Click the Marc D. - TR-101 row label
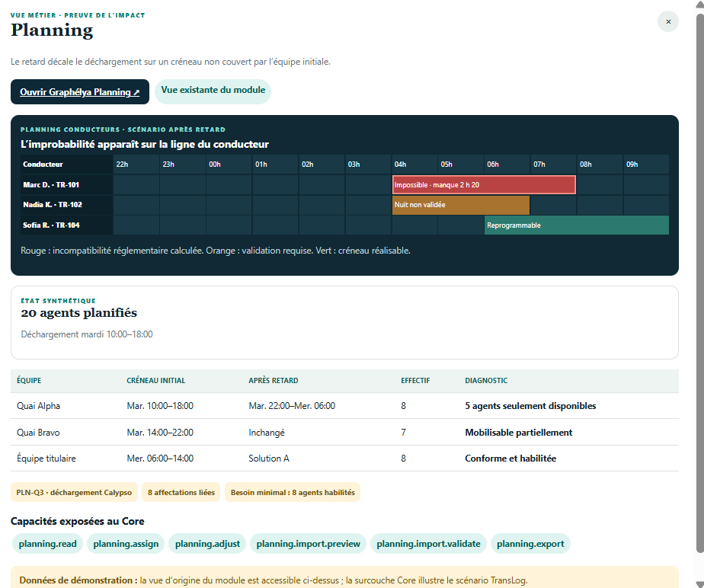The width and height of the screenshot is (704, 588). [x=66, y=185]
